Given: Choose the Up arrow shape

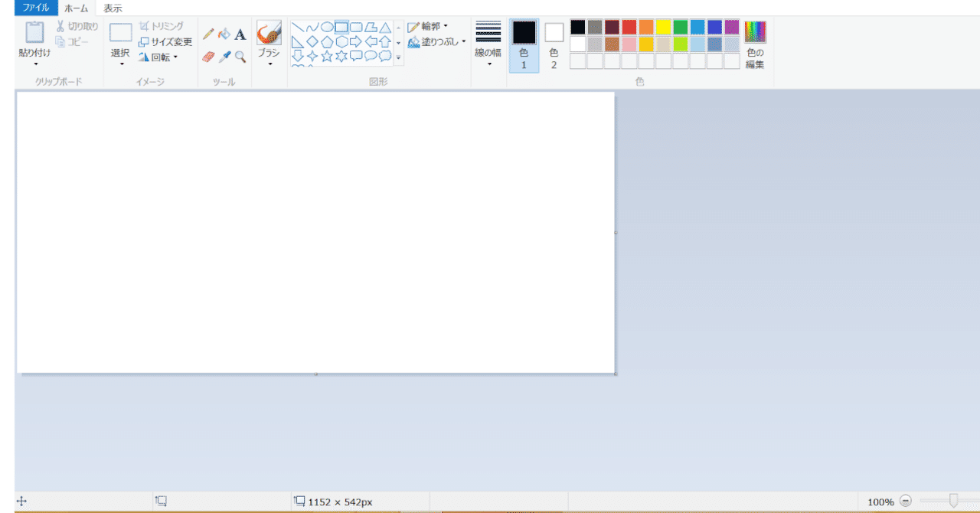Looking at the screenshot, I should [385, 41].
